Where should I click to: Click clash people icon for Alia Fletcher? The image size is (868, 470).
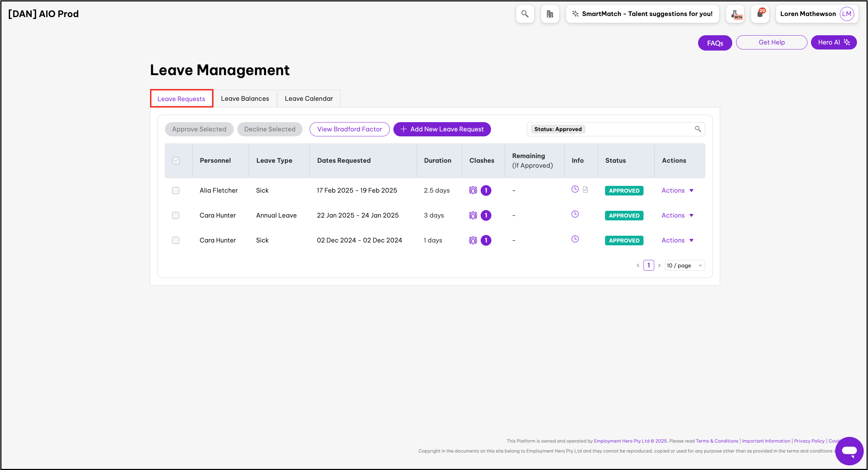point(473,190)
